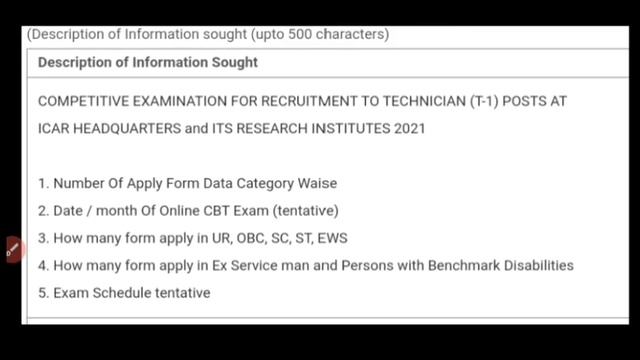Click the '(T-1)' text in the title
The height and width of the screenshot is (360, 640).
click(484, 101)
